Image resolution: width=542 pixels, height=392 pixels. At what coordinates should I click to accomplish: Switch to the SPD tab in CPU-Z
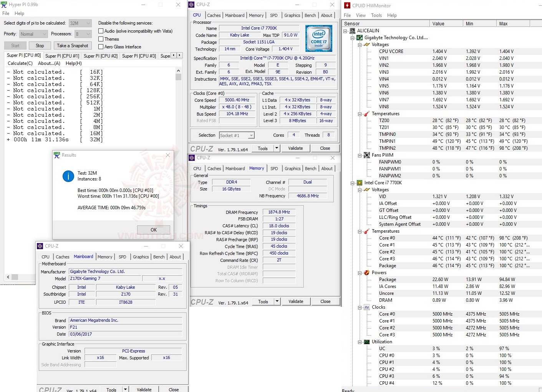tap(274, 15)
